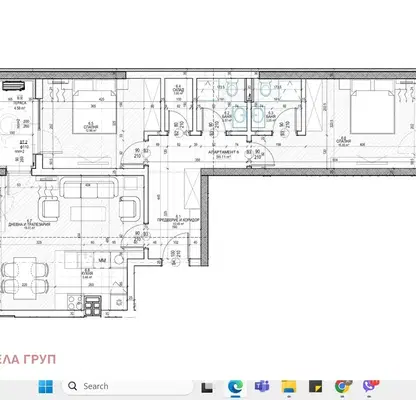Click the dining table in the plan

(x=25, y=278)
